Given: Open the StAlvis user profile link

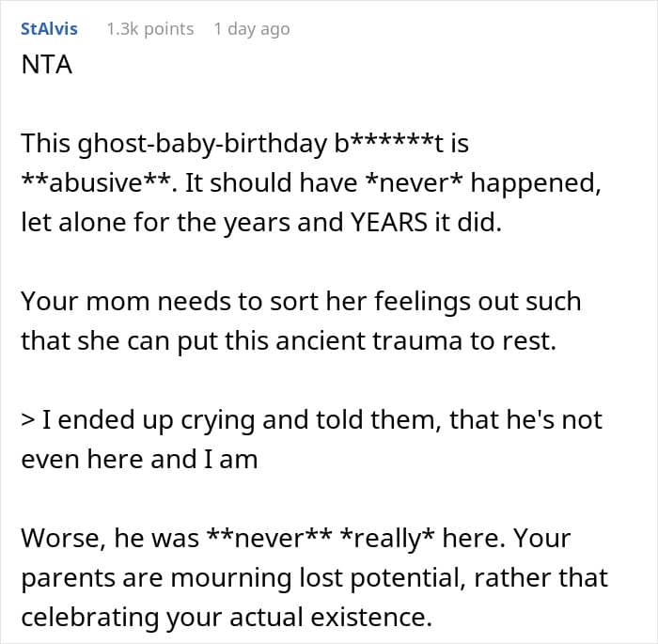Looking at the screenshot, I should point(49,29).
